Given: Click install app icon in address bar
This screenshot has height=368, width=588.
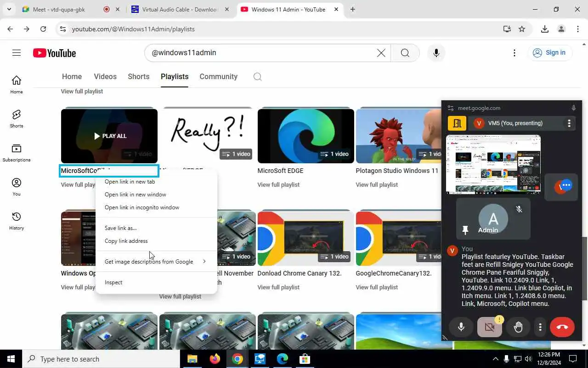Looking at the screenshot, I should pyautogui.click(x=507, y=29).
